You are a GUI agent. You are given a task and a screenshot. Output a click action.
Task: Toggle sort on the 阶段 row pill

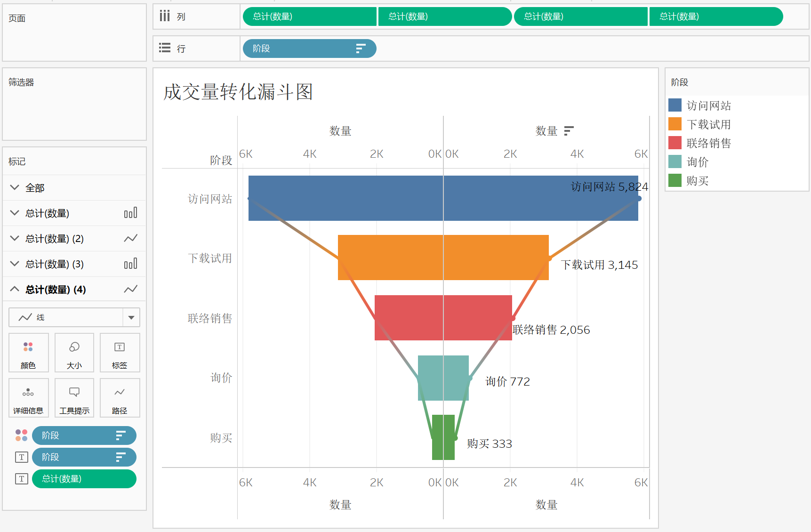(360, 48)
